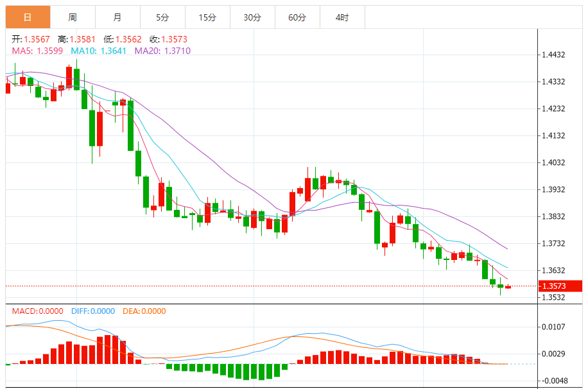Screen dimensions: 588x389
Task: Click the 1.4432 price axis label
Action: tap(553, 55)
